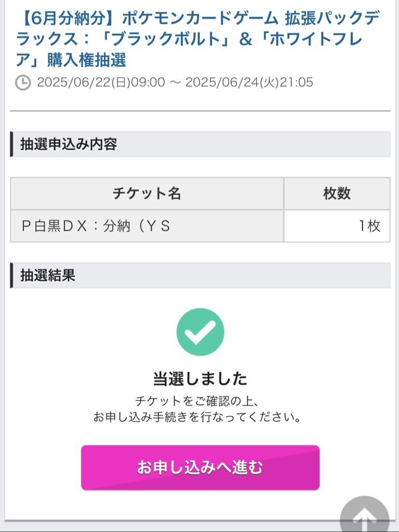Click the 2025/06/22 lottery period text
Image resolution: width=399 pixels, height=532 pixels.
coord(101,83)
